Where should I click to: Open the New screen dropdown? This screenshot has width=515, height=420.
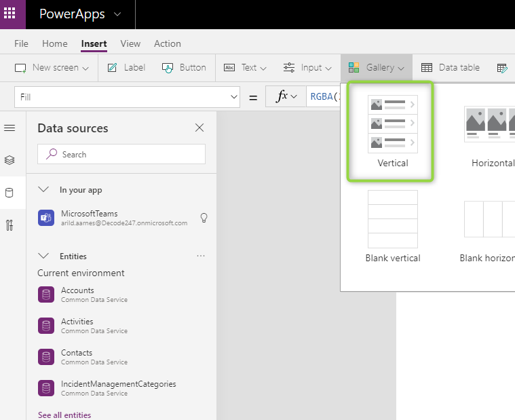tap(52, 68)
